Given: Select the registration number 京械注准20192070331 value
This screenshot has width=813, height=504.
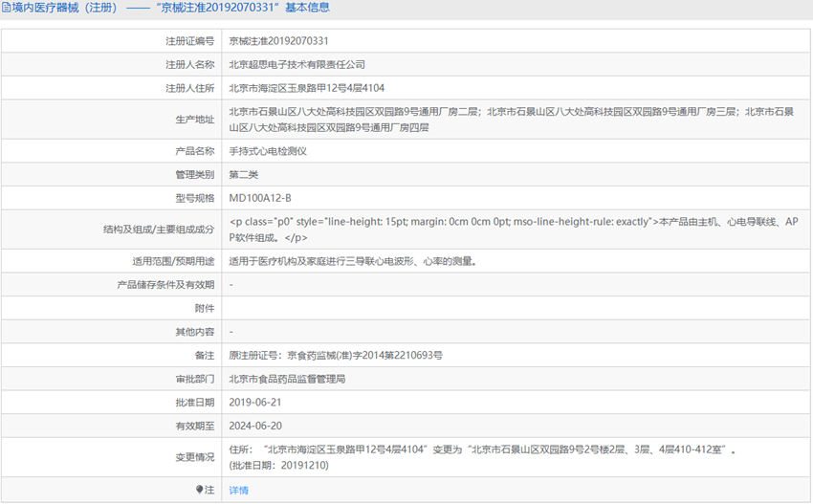Looking at the screenshot, I should point(278,41).
